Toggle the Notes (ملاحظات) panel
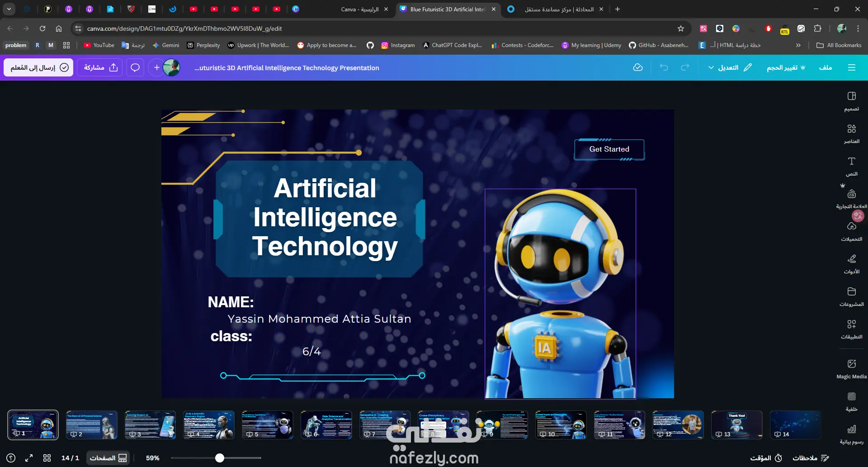 click(811, 458)
